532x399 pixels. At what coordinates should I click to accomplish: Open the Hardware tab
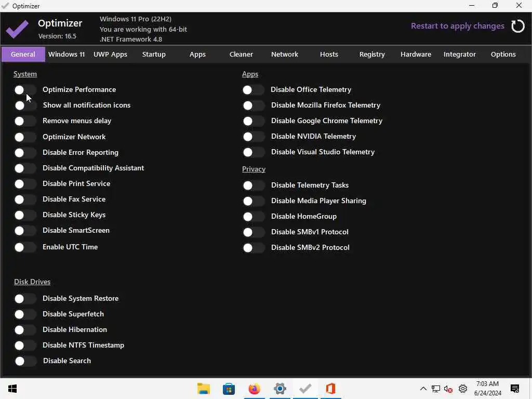416,54
